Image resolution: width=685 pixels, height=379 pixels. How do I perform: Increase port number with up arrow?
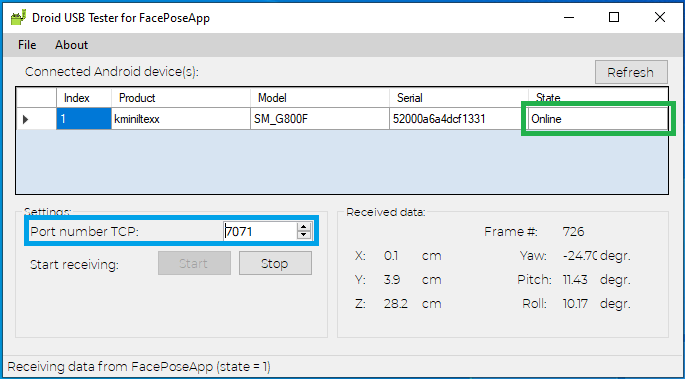304,227
